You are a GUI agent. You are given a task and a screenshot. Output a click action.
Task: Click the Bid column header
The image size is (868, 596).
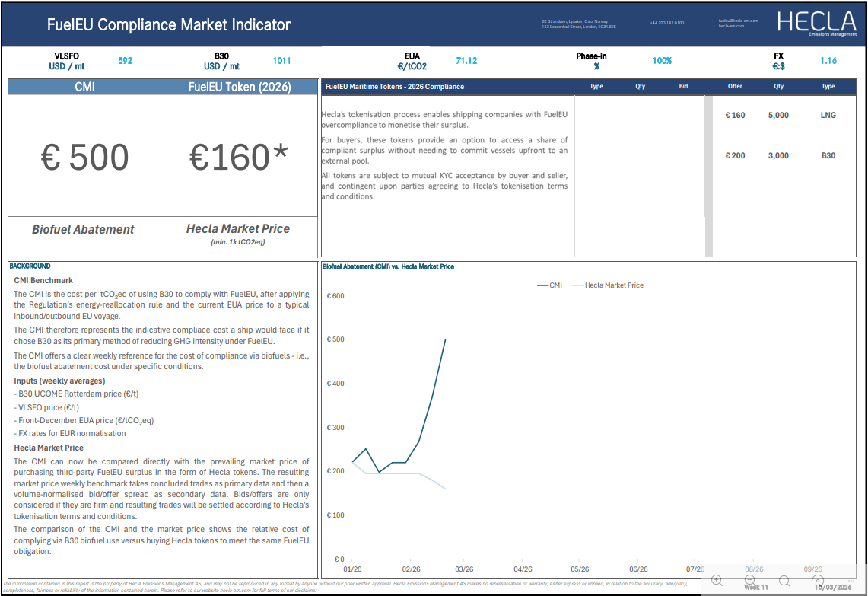684,87
